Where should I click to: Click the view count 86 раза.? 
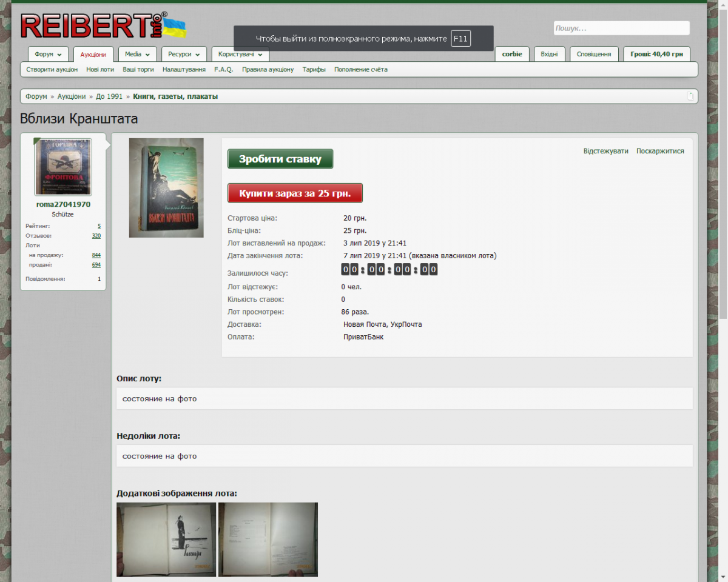355,312
